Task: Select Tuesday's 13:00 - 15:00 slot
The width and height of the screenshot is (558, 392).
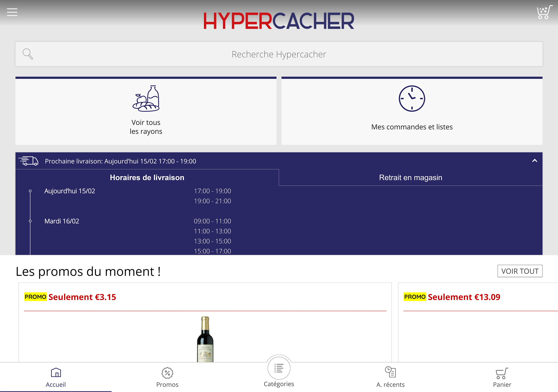Action: click(212, 241)
